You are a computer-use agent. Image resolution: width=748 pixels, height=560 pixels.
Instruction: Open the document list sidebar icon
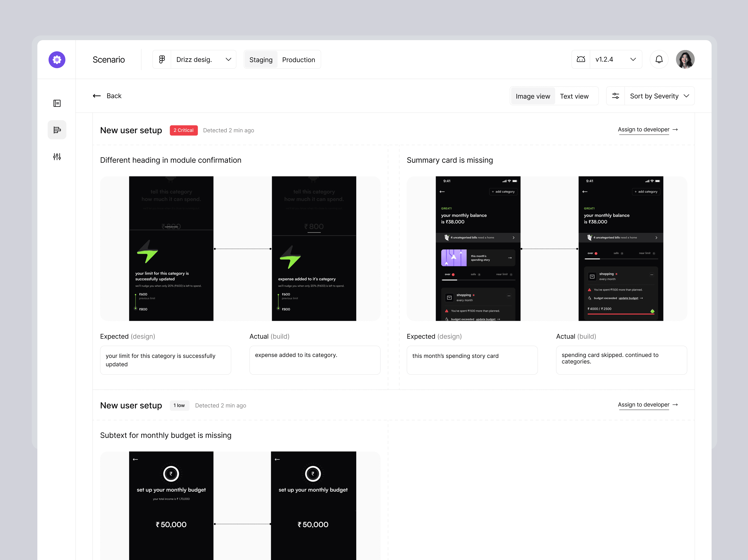tap(57, 103)
